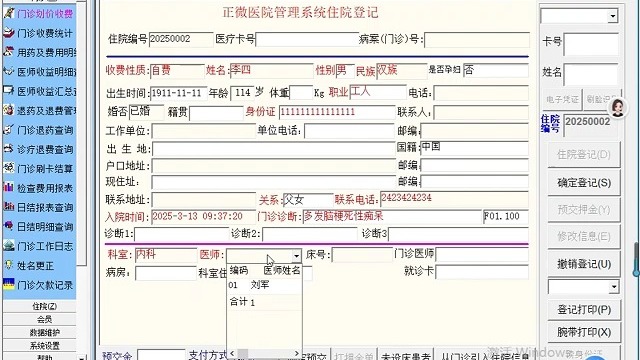Switch to the 会员 menu section
Image resolution: width=640 pixels, height=360 pixels.
pos(40,319)
